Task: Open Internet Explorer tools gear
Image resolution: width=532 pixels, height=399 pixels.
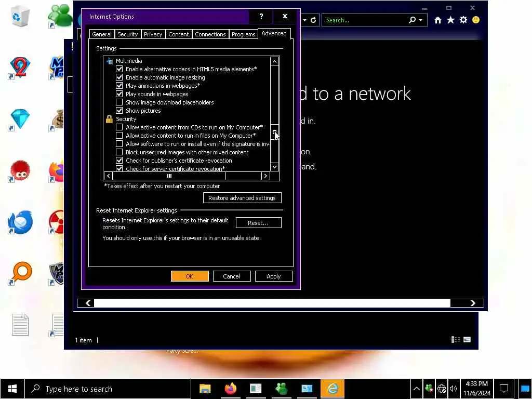Action: click(x=463, y=20)
